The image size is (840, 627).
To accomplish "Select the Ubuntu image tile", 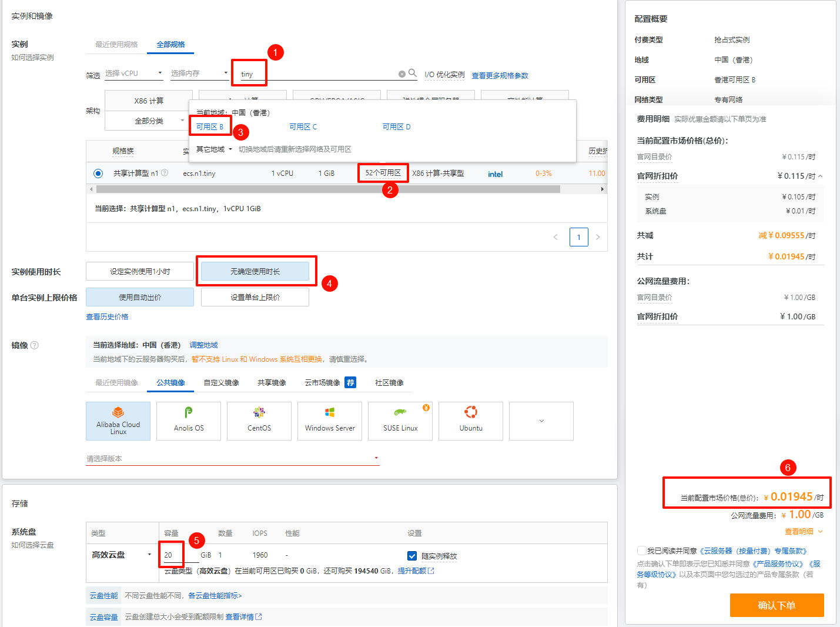I will point(471,421).
